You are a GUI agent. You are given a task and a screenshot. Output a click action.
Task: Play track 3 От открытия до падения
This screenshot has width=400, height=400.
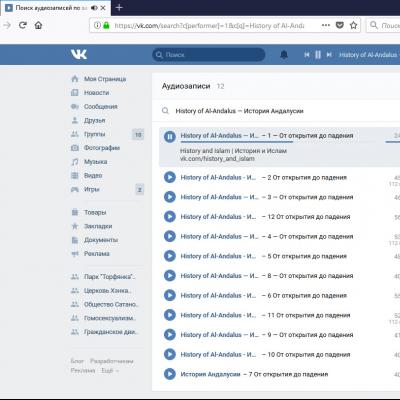pos(170,197)
